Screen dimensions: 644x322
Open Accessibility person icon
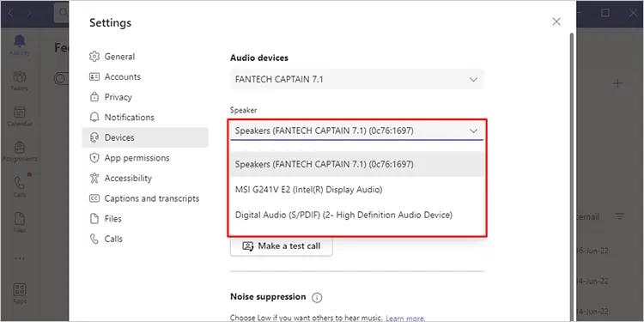pos(94,178)
